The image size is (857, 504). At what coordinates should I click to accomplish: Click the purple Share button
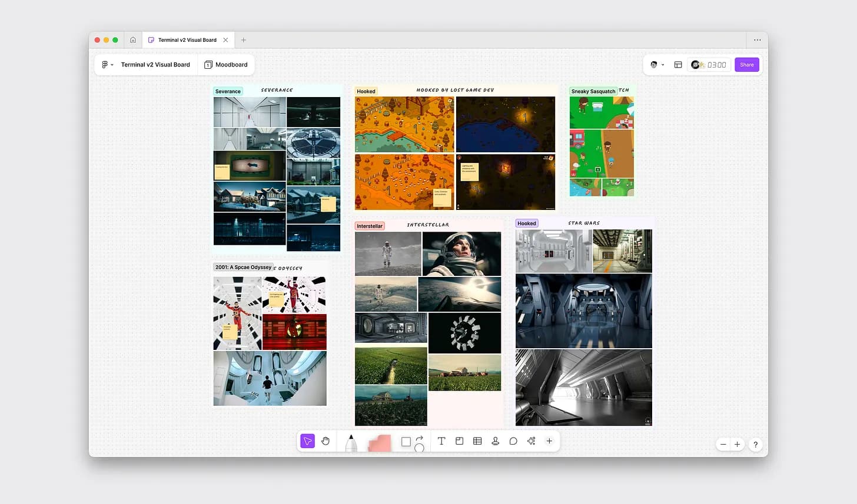746,65
